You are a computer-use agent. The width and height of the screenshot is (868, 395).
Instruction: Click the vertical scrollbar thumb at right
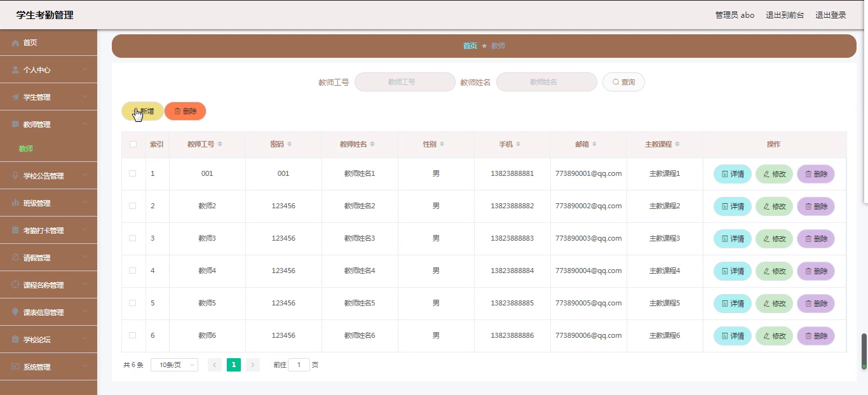[864, 351]
